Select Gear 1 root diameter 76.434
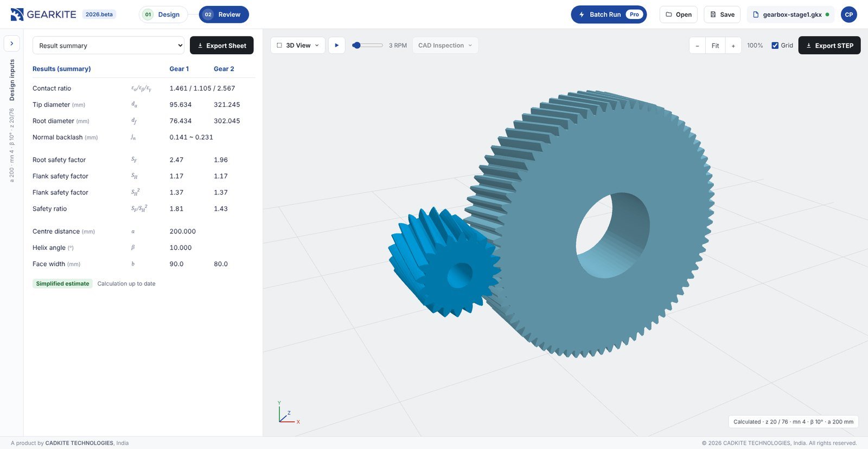The width and height of the screenshot is (868, 449). 181,121
